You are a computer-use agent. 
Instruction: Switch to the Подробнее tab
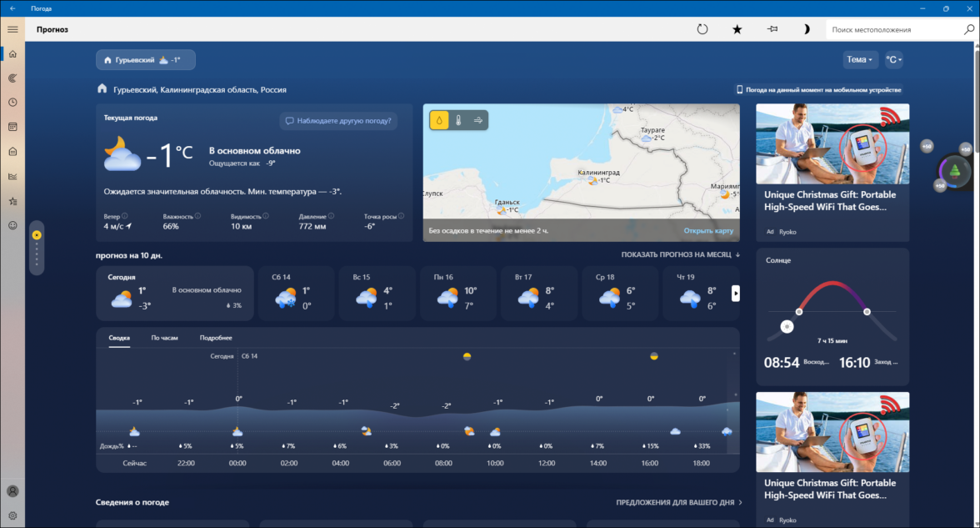pyautogui.click(x=216, y=338)
